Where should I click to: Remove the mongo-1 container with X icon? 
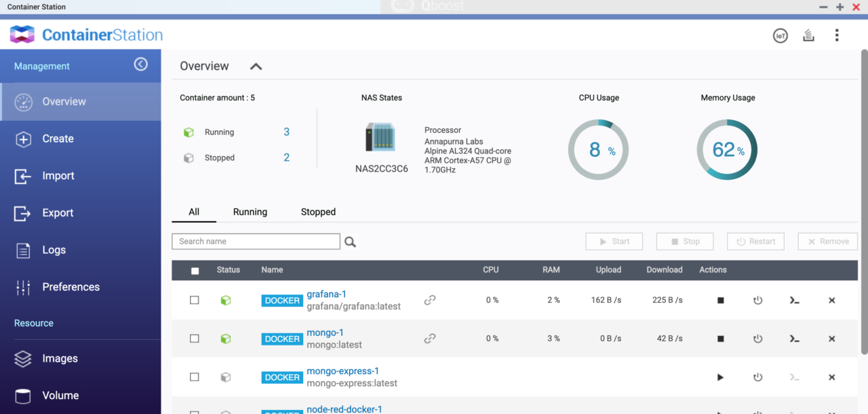[832, 339]
